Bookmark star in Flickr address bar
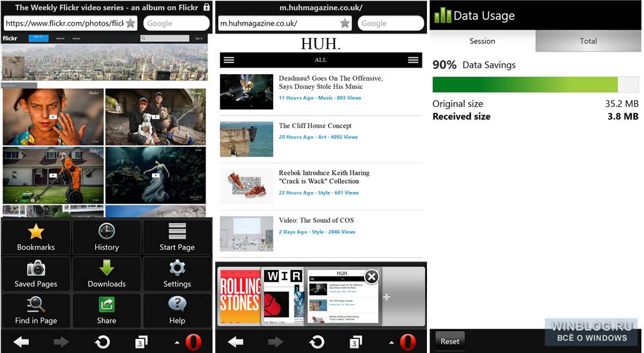644x353 pixels. (131, 23)
